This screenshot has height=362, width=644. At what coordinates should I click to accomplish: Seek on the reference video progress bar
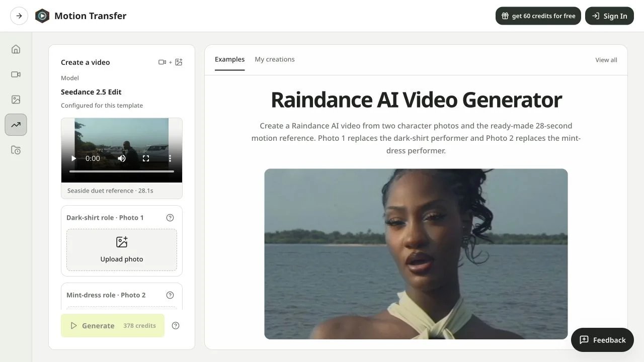122,171
